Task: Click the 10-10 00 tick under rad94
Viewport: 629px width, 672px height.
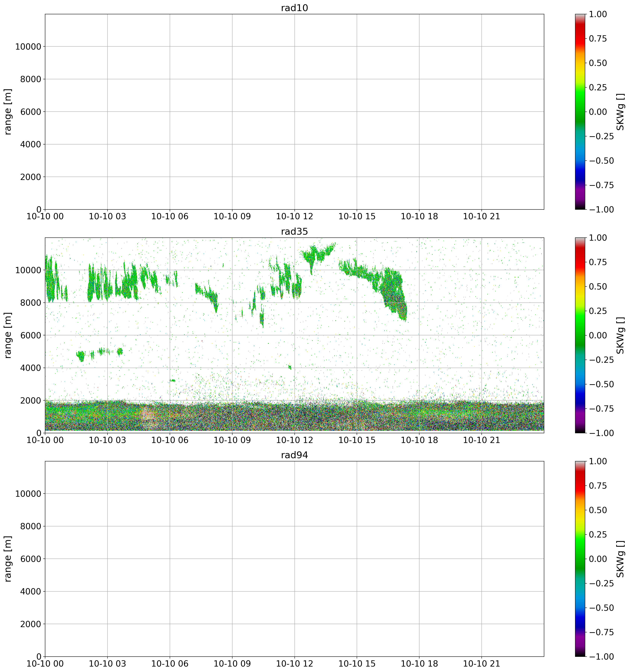Action: click(x=45, y=664)
